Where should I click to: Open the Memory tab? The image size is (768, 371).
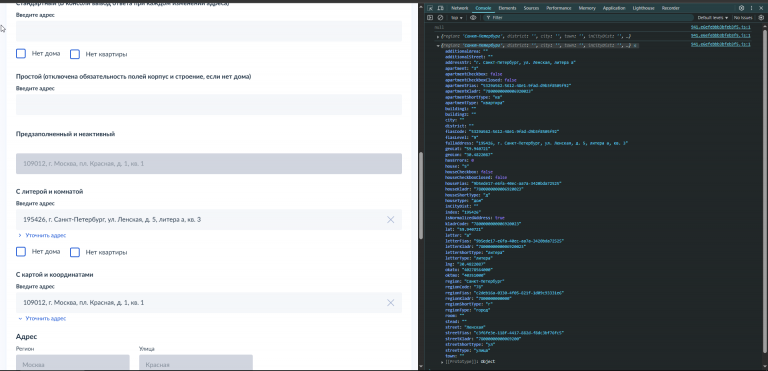pos(587,8)
